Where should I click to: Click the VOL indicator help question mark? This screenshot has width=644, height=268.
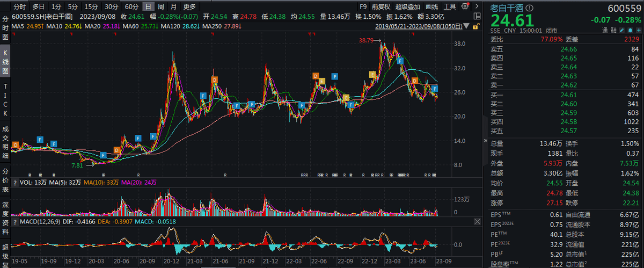tap(14, 183)
